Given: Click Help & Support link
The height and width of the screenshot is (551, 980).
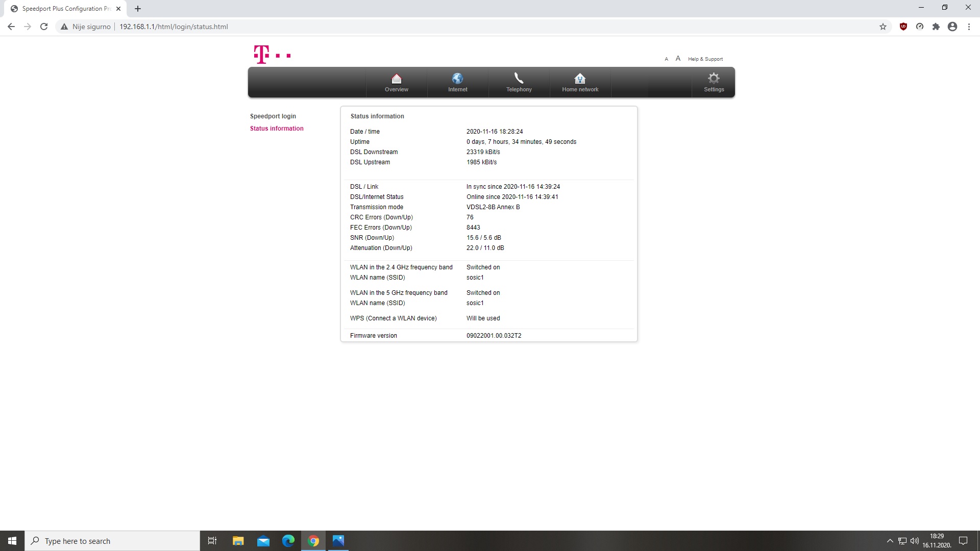Looking at the screenshot, I should (705, 59).
